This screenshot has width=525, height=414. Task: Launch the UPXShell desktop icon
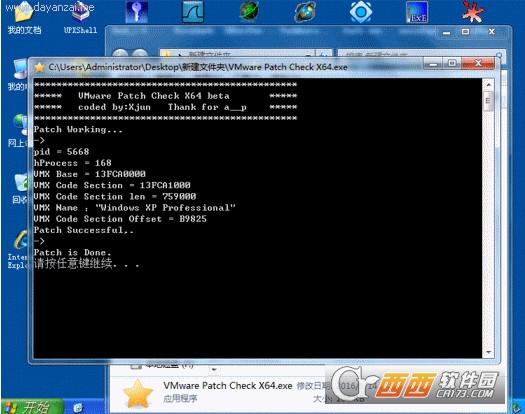click(81, 17)
